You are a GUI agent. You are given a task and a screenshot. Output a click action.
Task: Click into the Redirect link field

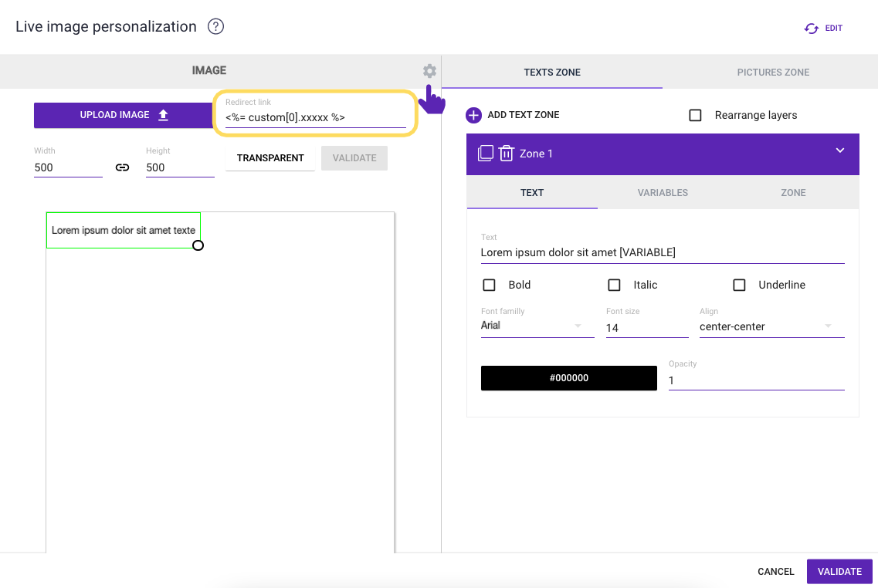(x=315, y=117)
